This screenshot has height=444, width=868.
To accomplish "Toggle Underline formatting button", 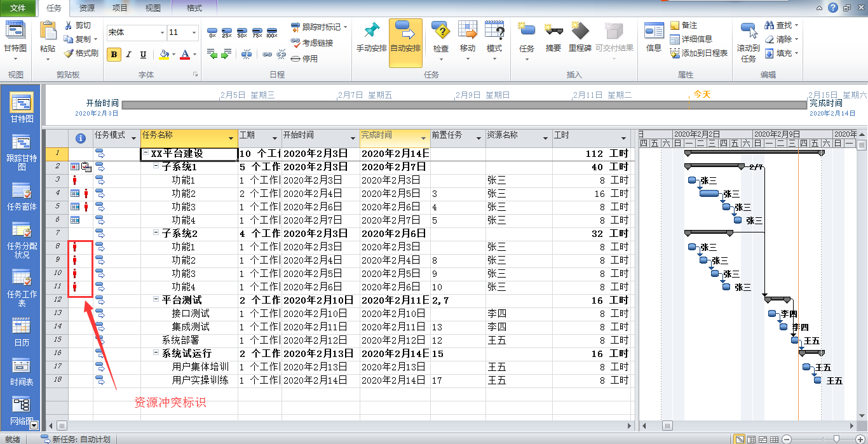I will coord(143,55).
